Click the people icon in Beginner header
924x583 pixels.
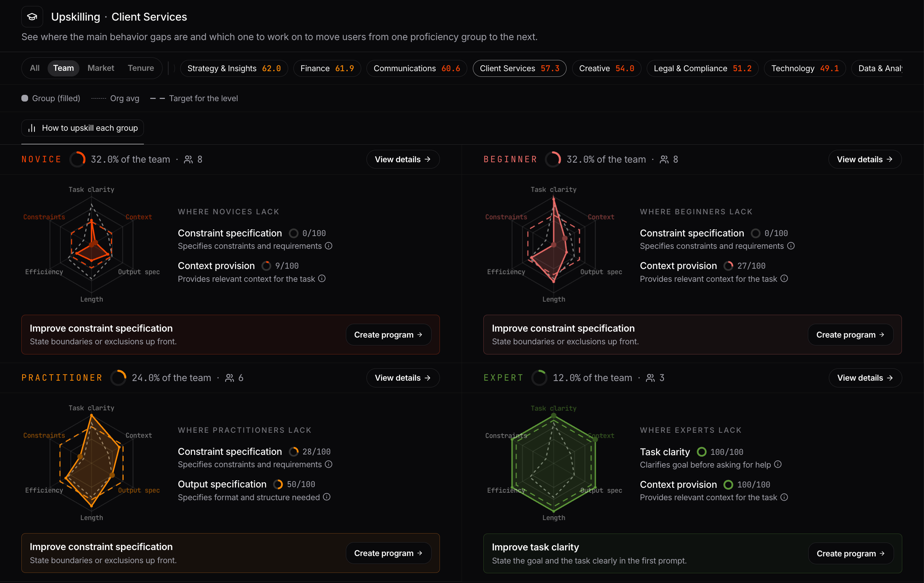coord(664,159)
